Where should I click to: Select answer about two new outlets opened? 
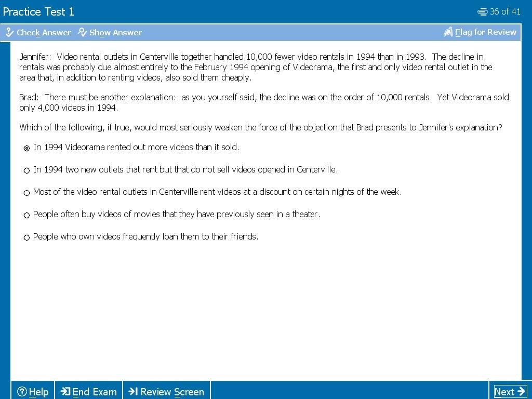pos(27,170)
